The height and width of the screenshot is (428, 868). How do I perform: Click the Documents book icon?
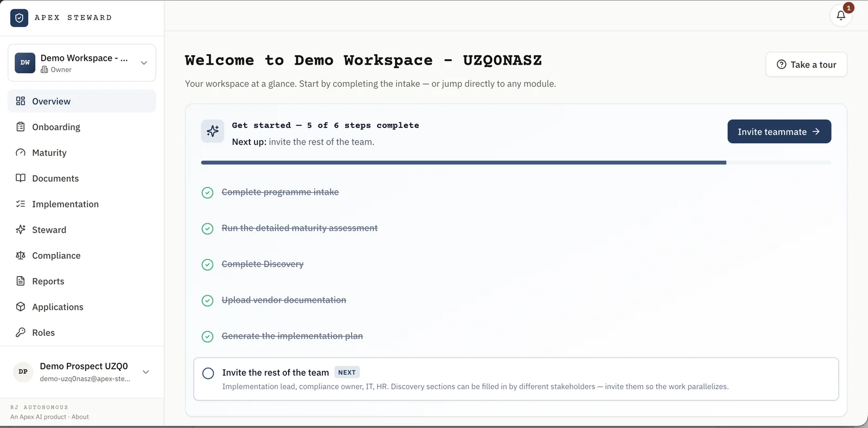pos(21,178)
